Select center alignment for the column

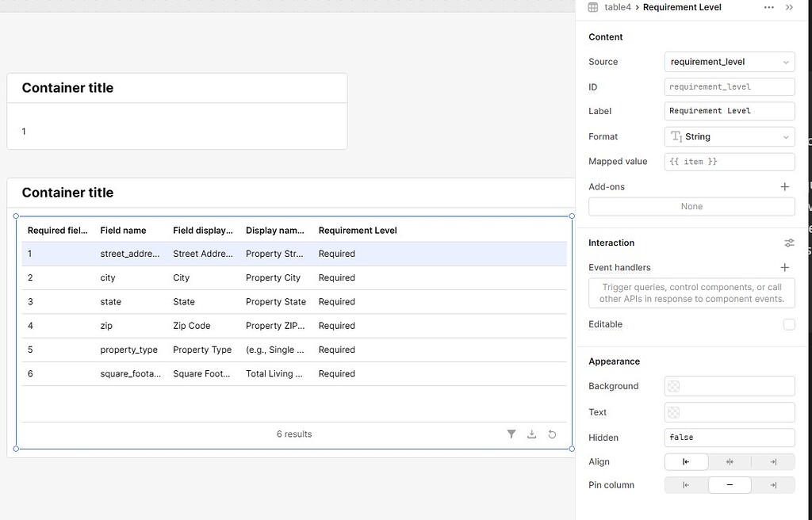pos(730,461)
